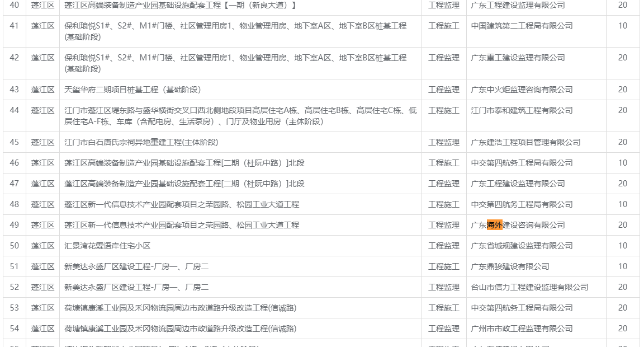Select 江门市泰和建筑工程有限公司 cell
Screen dimensions: 644x347
tap(522, 110)
